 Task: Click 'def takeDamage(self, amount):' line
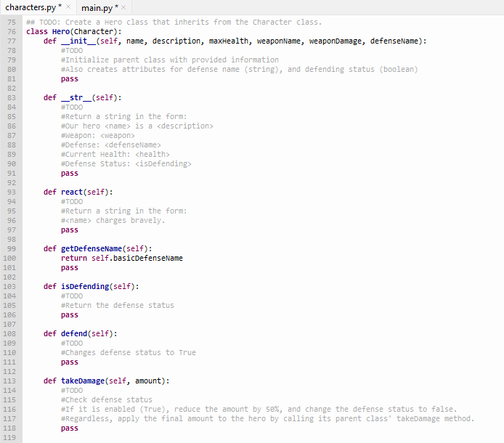pos(107,381)
